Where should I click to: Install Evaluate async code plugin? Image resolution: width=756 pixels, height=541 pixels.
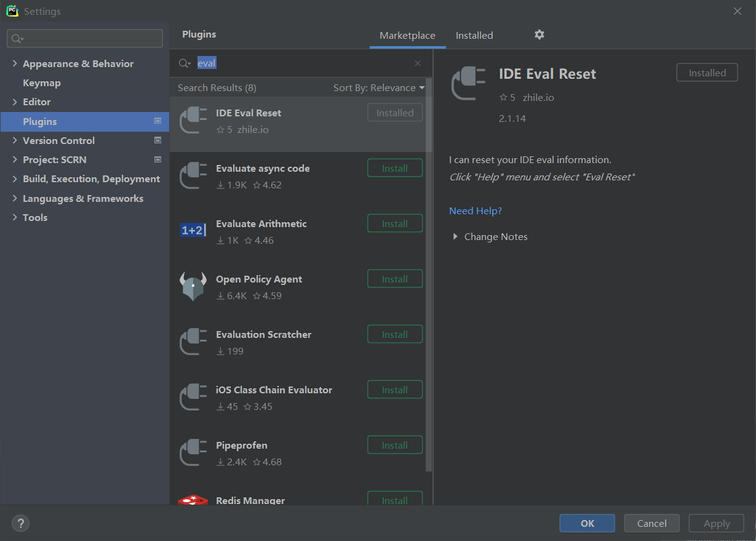[395, 168]
